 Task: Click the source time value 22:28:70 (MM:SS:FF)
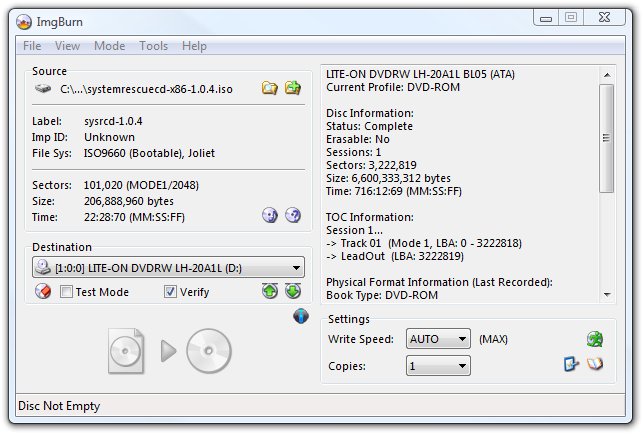[135, 217]
